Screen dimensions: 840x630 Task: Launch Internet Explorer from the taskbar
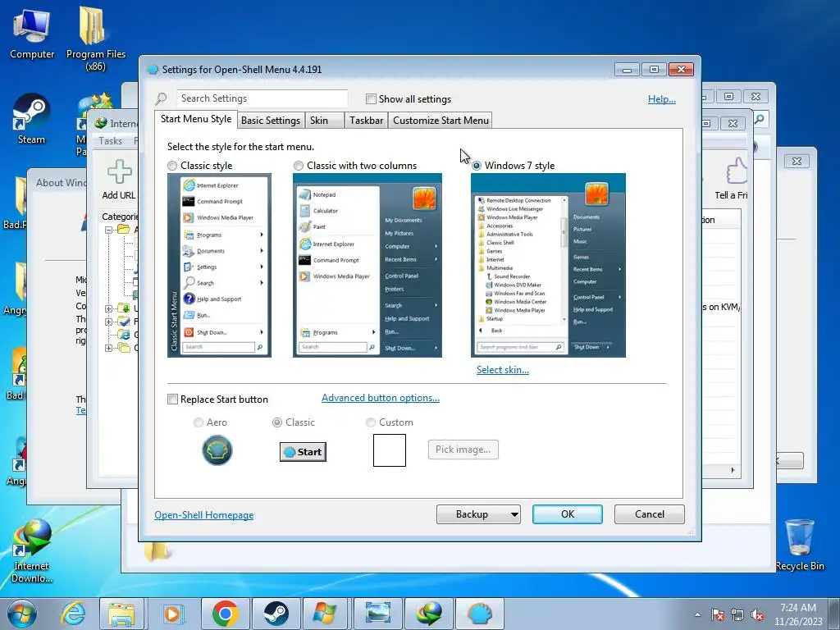[73, 614]
